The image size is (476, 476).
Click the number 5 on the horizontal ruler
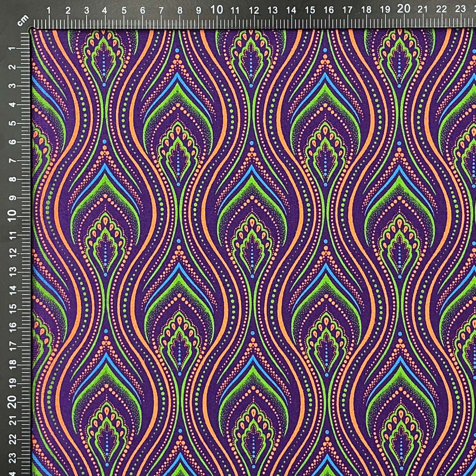[124, 11]
